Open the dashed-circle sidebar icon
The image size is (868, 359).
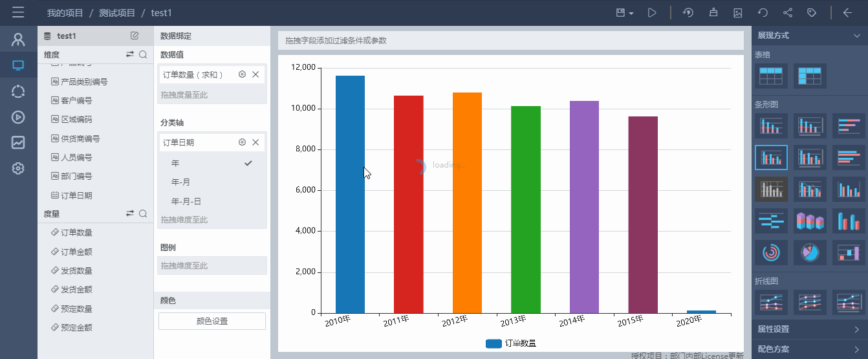(x=18, y=91)
